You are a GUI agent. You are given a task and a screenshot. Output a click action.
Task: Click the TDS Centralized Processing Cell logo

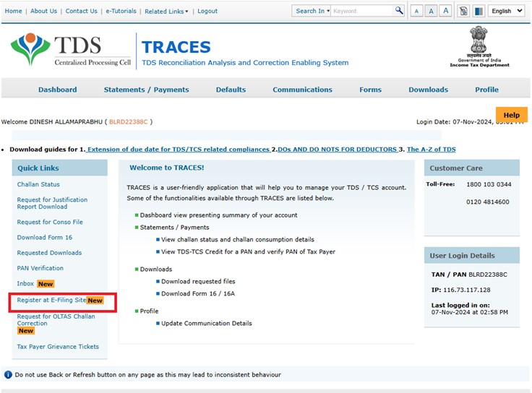click(x=71, y=50)
